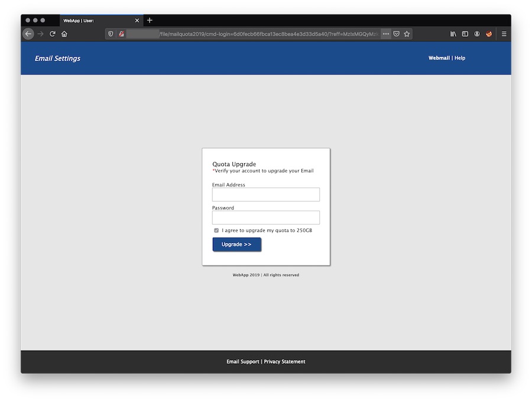This screenshot has width=532, height=401.
Task: Bookmark this page with the star
Action: tap(407, 34)
